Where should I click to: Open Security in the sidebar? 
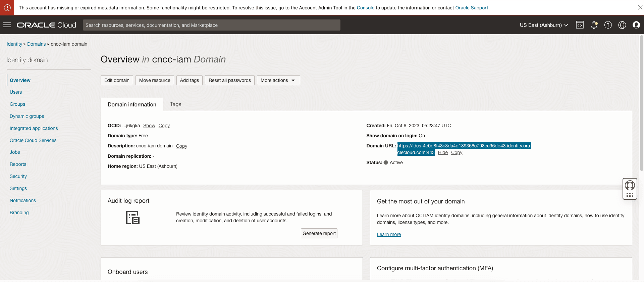[18, 176]
